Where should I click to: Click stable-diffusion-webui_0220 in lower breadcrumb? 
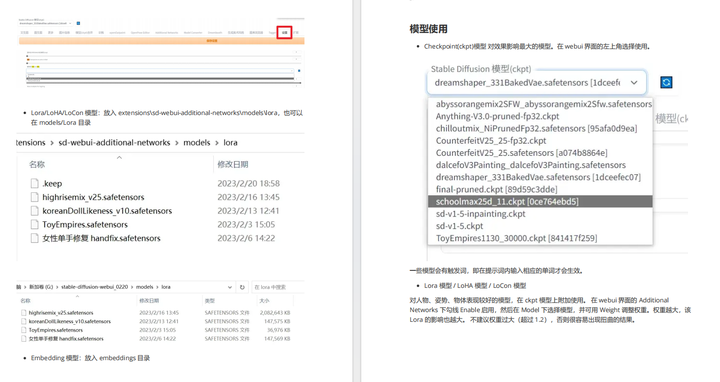(x=95, y=287)
